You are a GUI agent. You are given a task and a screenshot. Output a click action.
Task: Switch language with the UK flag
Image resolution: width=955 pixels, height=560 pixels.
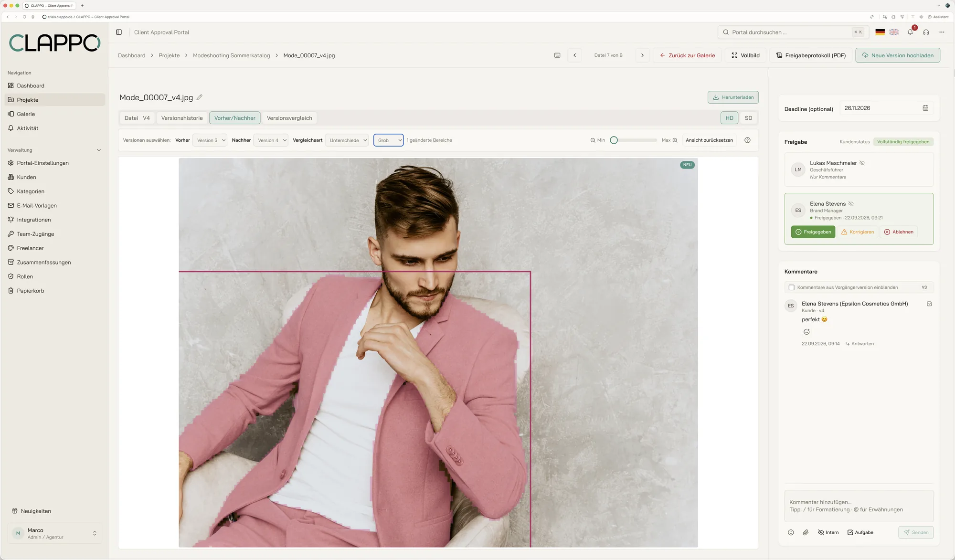(894, 32)
